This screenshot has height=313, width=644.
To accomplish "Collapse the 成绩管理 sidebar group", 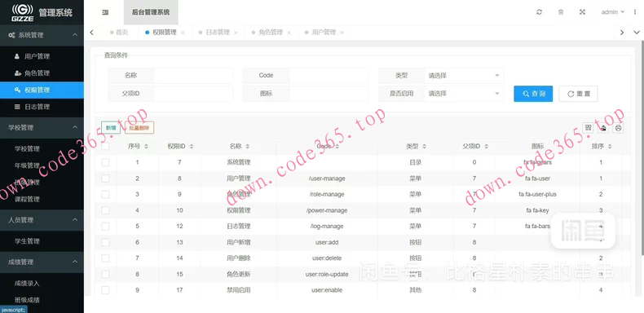I will [x=42, y=262].
